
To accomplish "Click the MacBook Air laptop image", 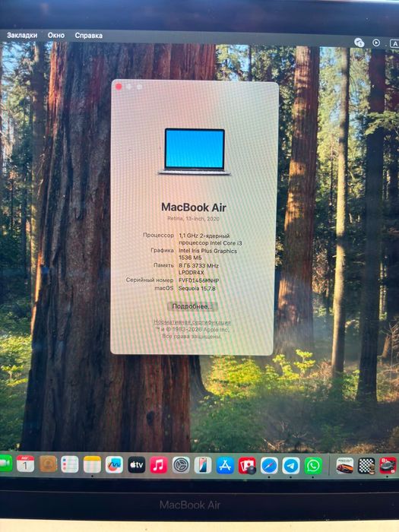I will tap(195, 151).
